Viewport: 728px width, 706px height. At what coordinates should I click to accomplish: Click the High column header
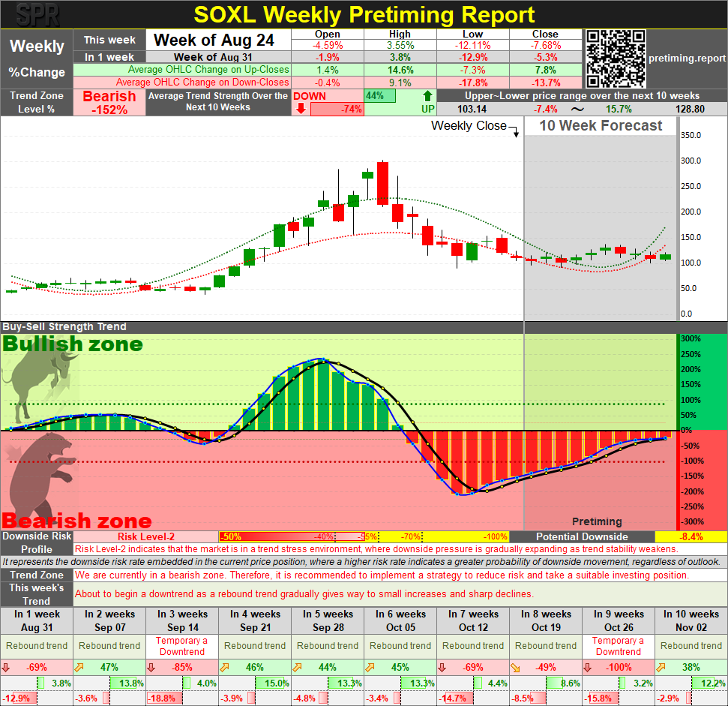[x=400, y=34]
